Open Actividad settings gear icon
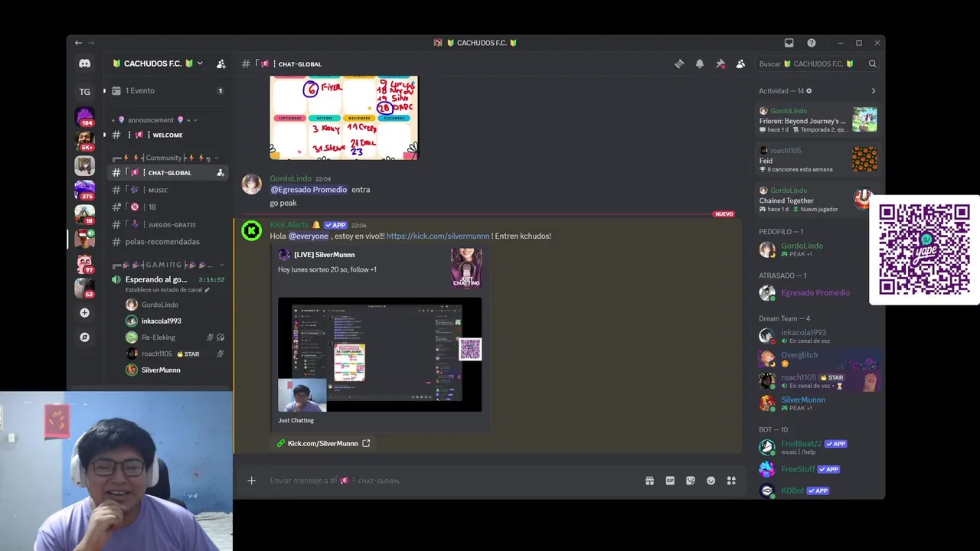This screenshot has height=551, width=980. [x=808, y=91]
